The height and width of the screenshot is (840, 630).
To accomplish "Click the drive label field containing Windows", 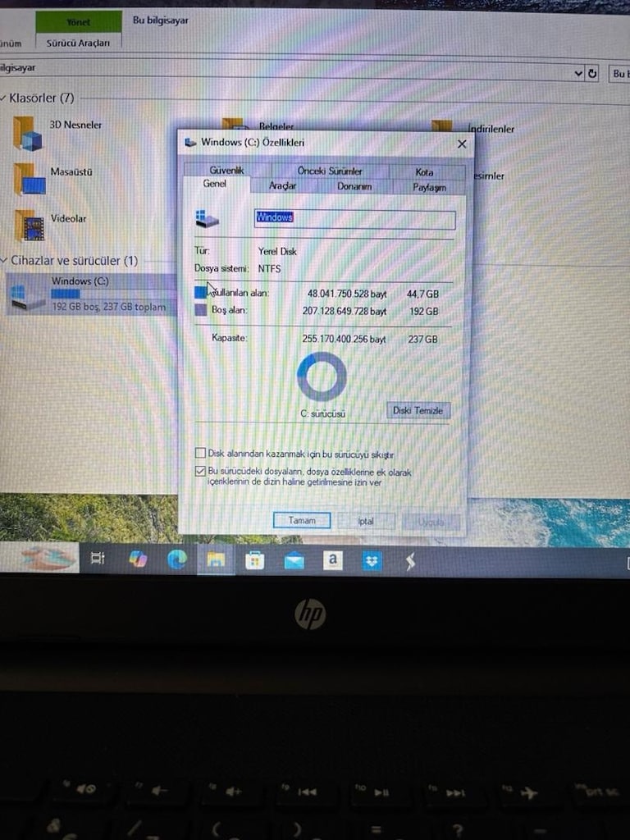I will [355, 220].
